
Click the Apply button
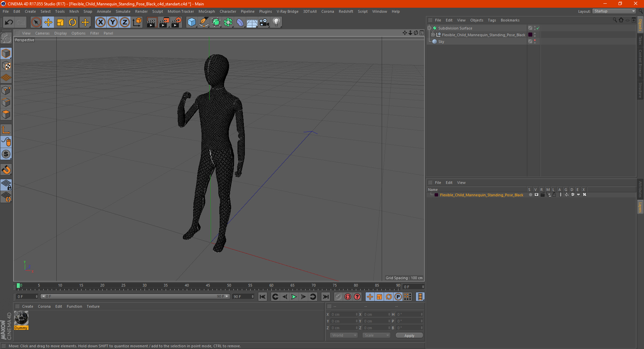409,336
